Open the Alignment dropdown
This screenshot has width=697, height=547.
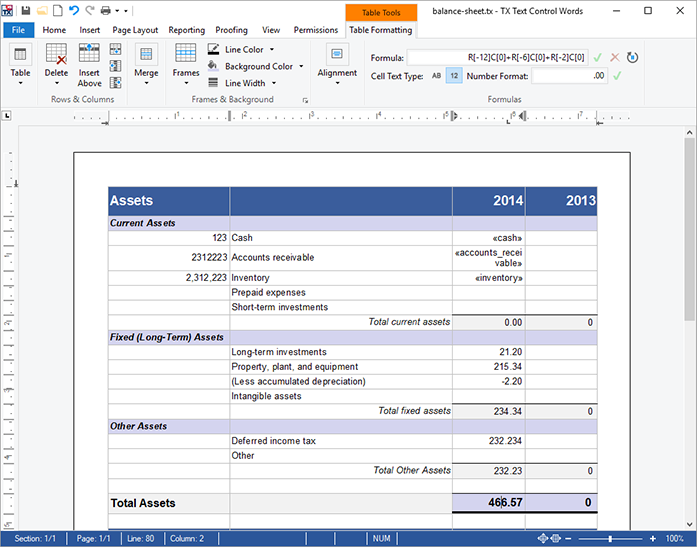pos(337,65)
